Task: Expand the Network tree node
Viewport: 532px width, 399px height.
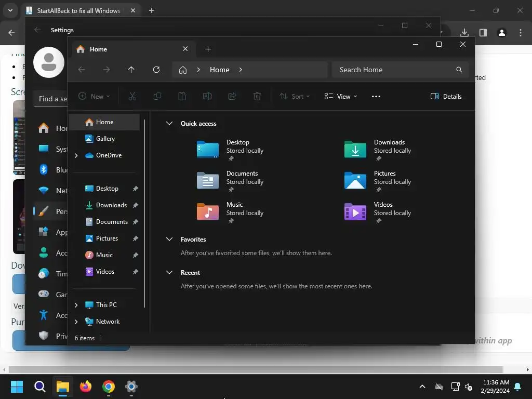Action: click(x=76, y=322)
